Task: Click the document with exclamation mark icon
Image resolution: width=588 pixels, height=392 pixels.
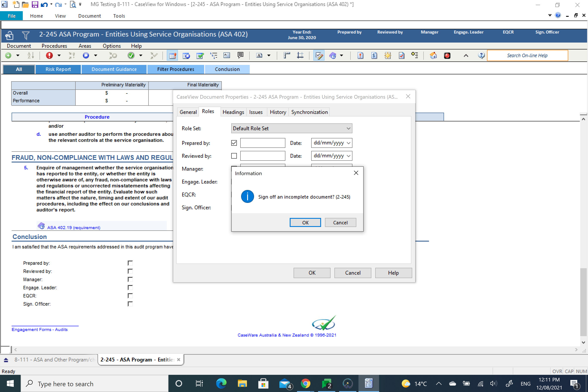Action: coord(360,55)
